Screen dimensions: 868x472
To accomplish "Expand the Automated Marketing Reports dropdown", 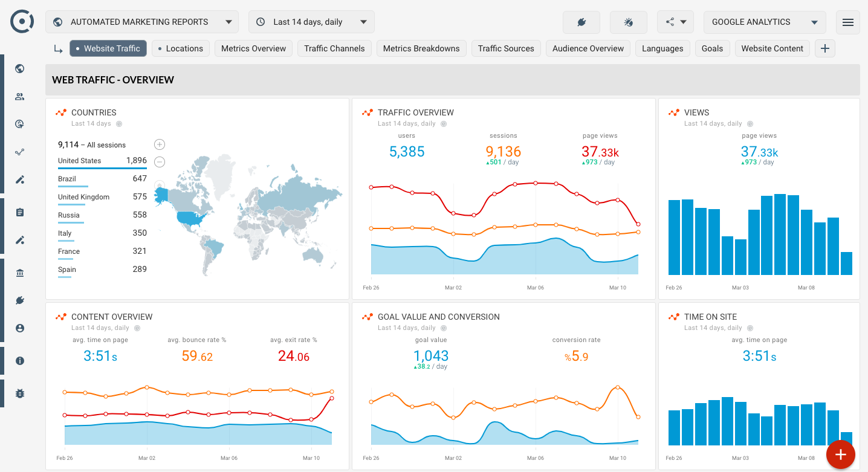I will (142, 22).
